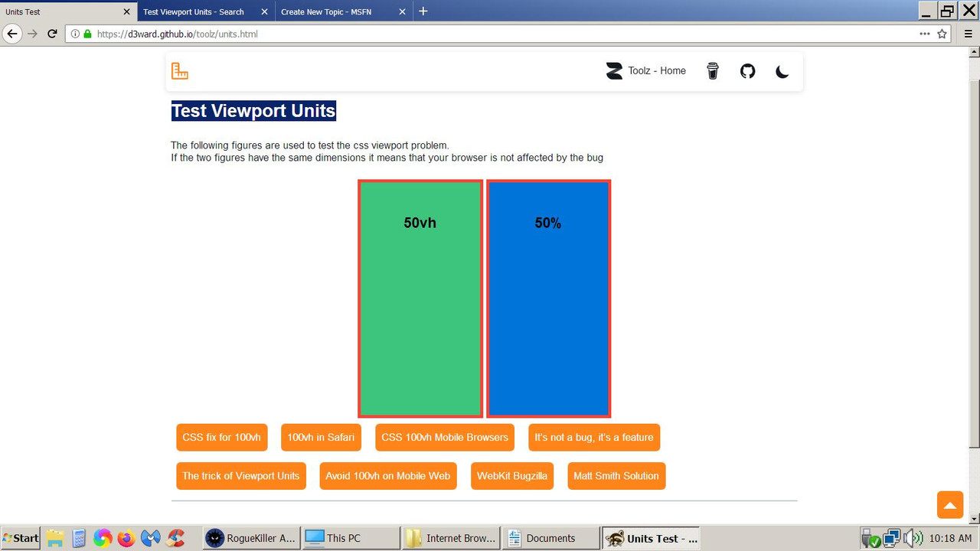980x551 pixels.
Task: Open network connections tray icon
Action: (x=892, y=538)
